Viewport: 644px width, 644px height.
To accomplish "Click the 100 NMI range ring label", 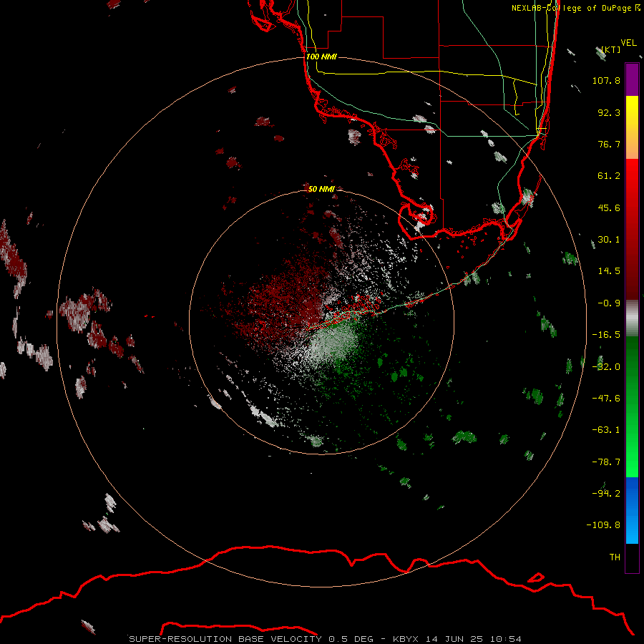I will tap(321, 57).
